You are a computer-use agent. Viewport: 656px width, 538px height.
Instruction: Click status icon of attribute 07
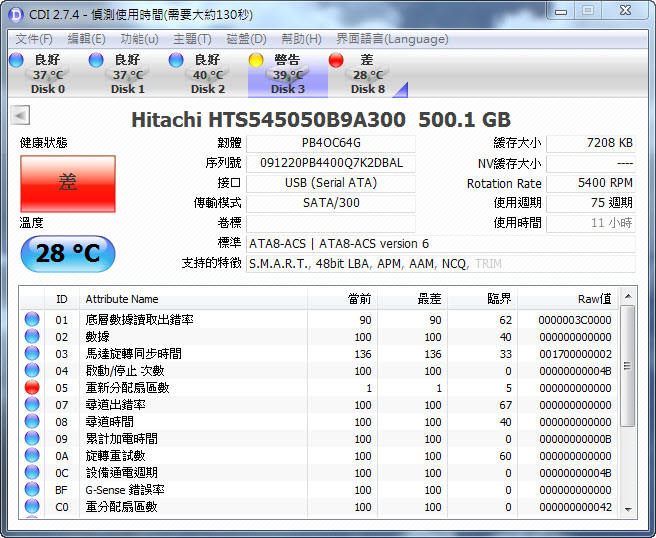pyautogui.click(x=32, y=405)
